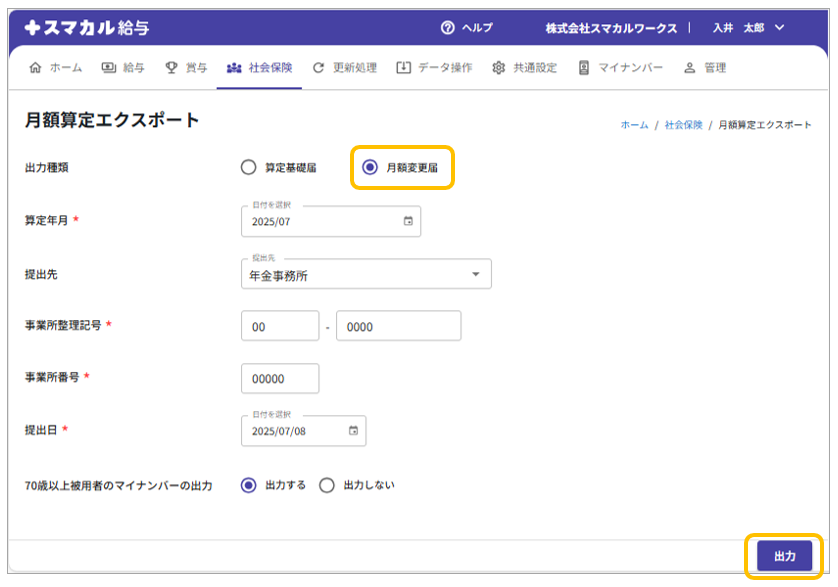Image resolution: width=838 pixels, height=587 pixels.
Task: Click the refresh icon for 更新処理
Action: click(x=319, y=68)
